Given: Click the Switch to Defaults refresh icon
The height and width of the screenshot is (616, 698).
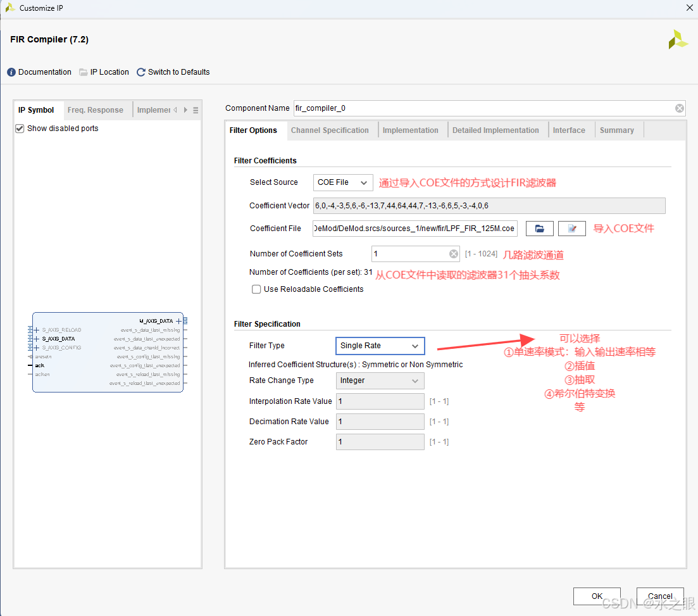Looking at the screenshot, I should tap(140, 72).
